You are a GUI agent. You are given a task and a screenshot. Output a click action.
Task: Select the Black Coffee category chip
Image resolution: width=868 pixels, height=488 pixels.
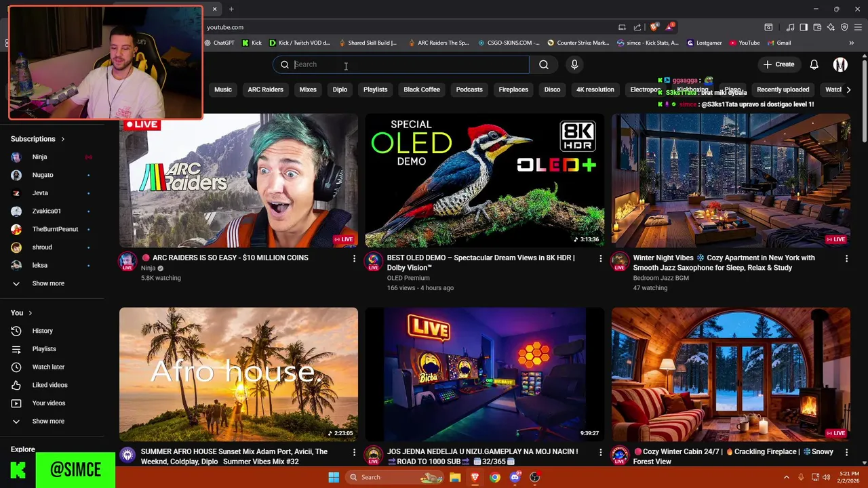pos(422,89)
